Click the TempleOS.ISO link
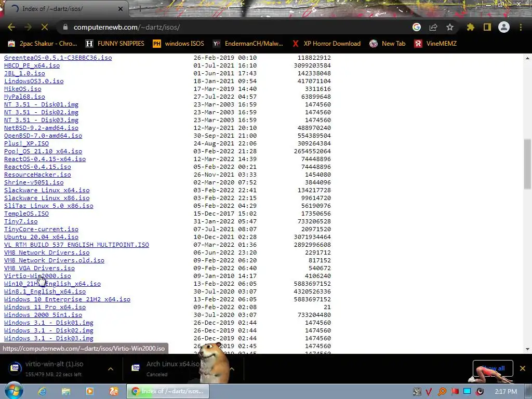Viewport: 532px width, 399px height. 26,214
